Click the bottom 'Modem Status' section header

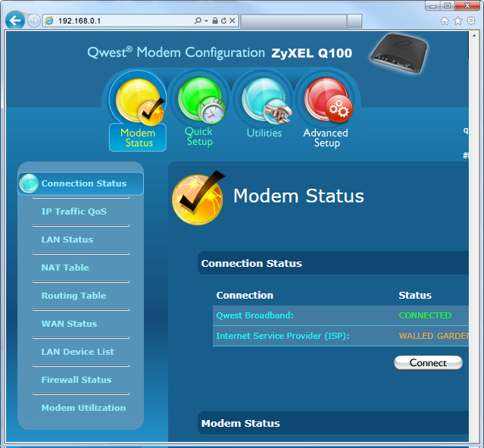coord(333,423)
